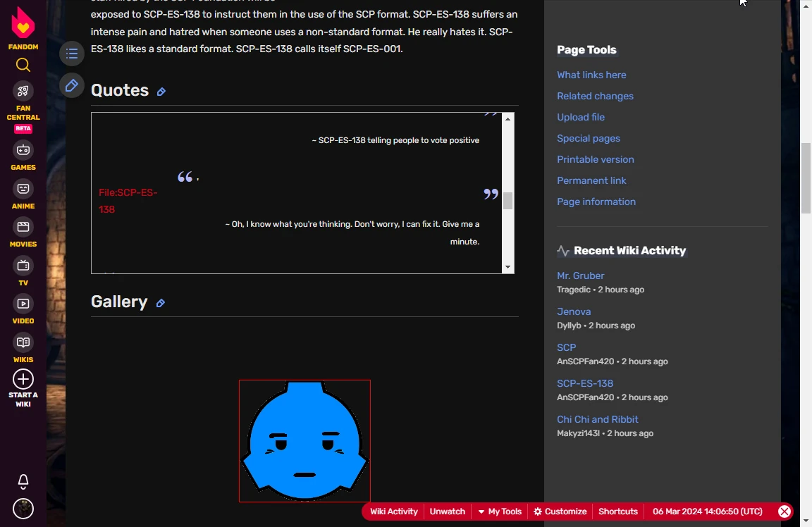Select the TV icon in the sidebar

pyautogui.click(x=23, y=266)
